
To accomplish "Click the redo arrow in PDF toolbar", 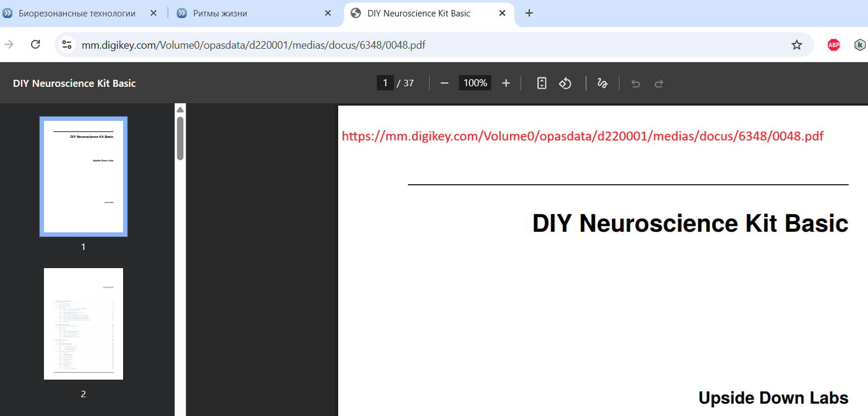I will [x=659, y=83].
